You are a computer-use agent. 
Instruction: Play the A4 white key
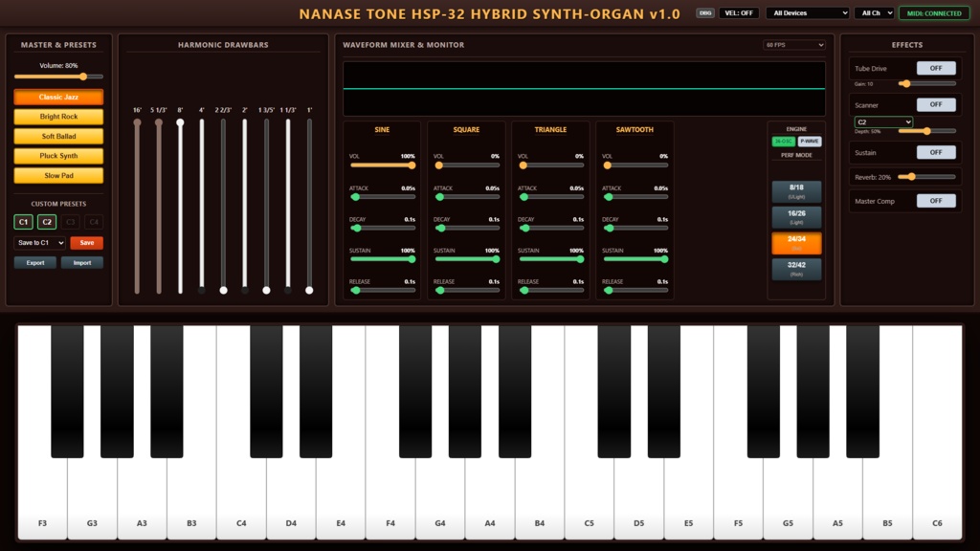(490, 499)
